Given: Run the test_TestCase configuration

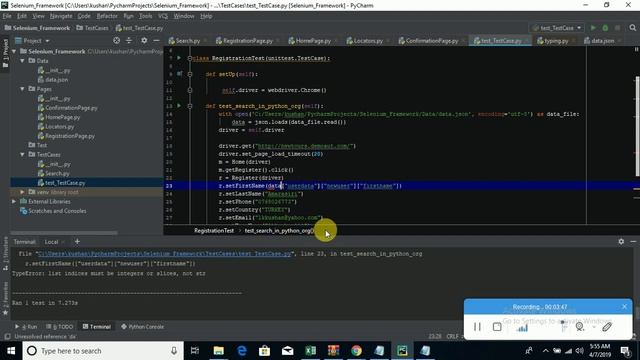Looking at the screenshot, I should coord(593,28).
